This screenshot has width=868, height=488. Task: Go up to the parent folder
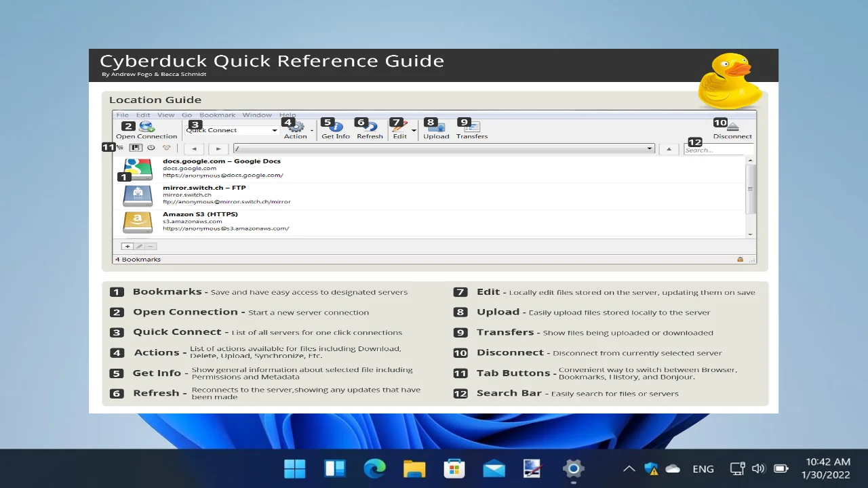669,148
